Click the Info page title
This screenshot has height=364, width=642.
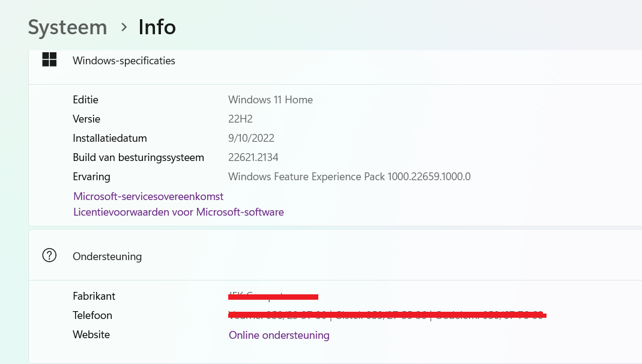[x=157, y=27]
